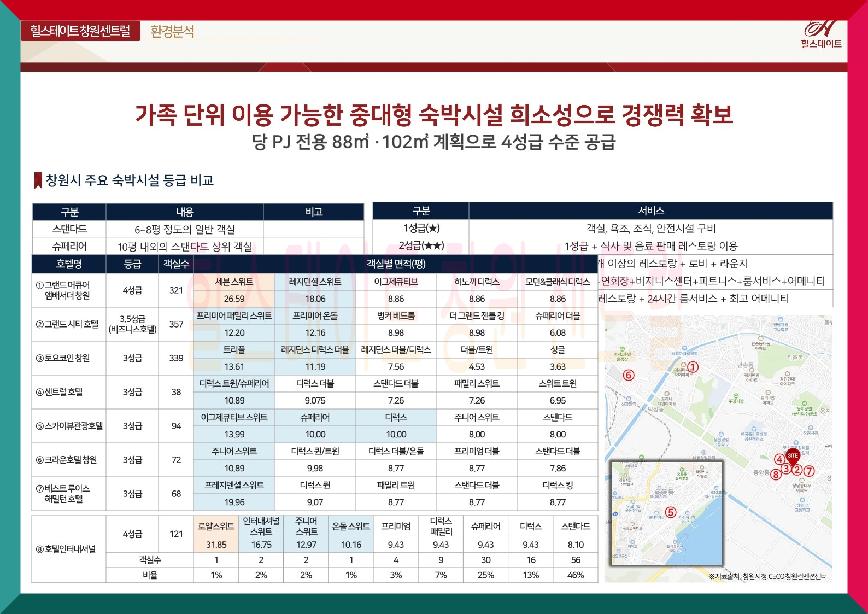The height and width of the screenshot is (614, 868).
Task: Click the 2성급(★★) grade cell
Action: (x=421, y=246)
